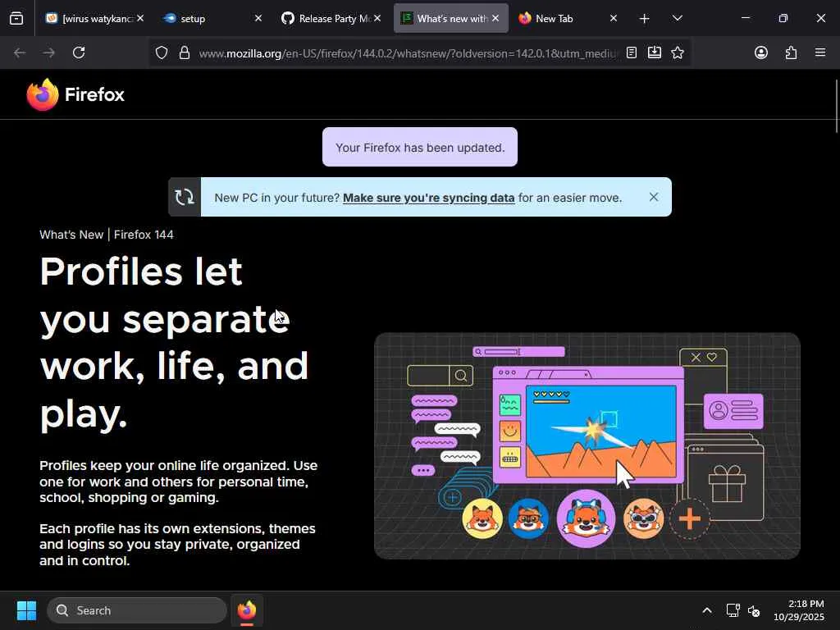840x630 pixels.
Task: Close the What's new with tab
Action: (x=495, y=18)
